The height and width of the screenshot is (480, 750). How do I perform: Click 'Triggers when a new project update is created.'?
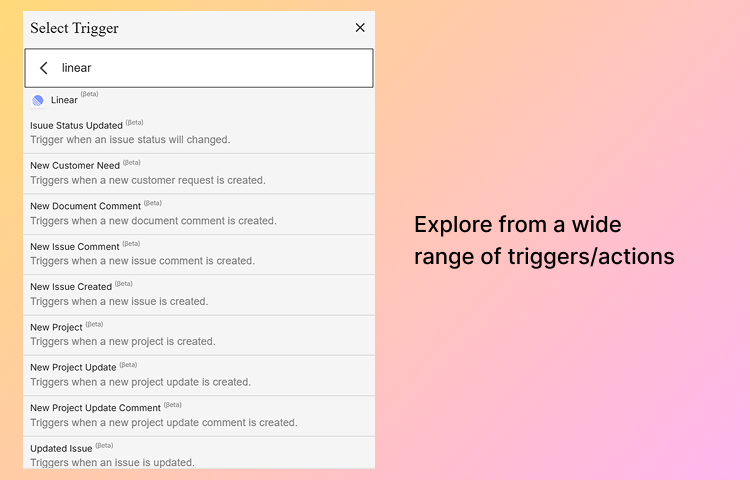pyautogui.click(x=141, y=382)
